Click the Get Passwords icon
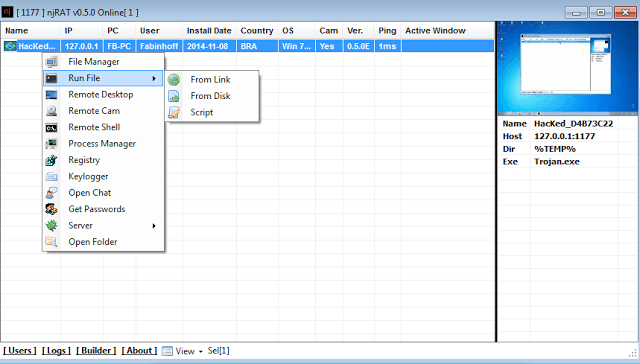 click(51, 209)
